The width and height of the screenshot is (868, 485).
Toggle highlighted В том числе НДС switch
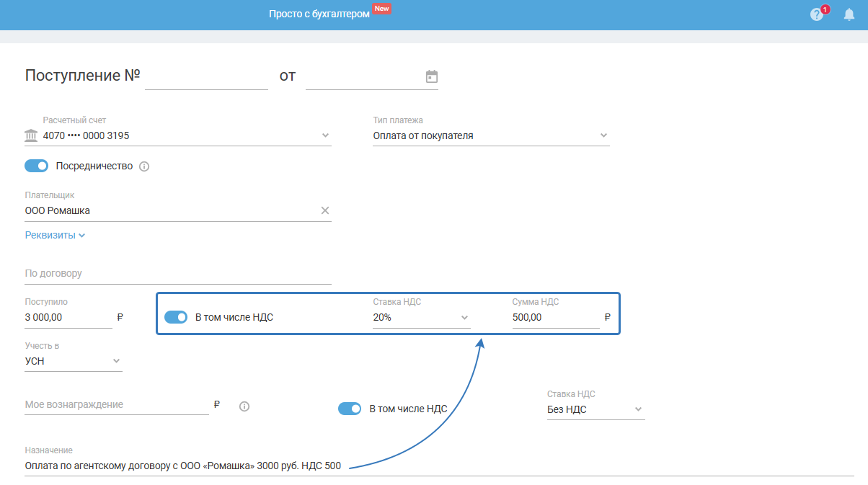[176, 317]
